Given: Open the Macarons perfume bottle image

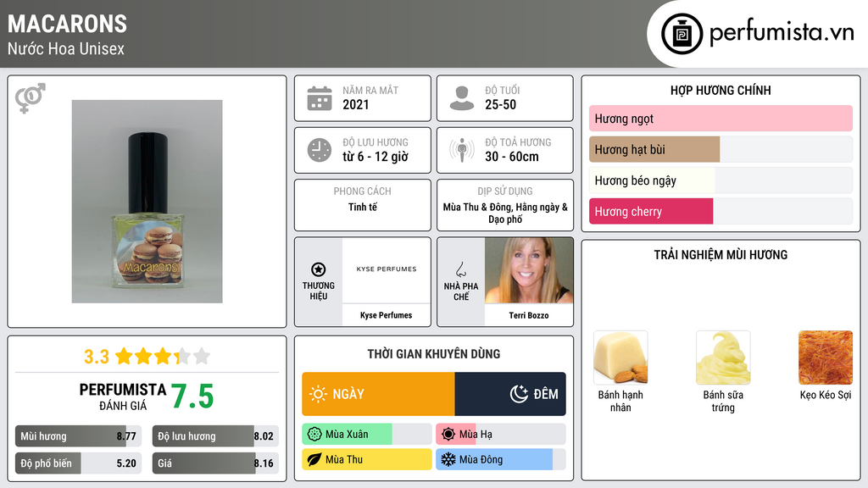Looking at the screenshot, I should point(147,202).
